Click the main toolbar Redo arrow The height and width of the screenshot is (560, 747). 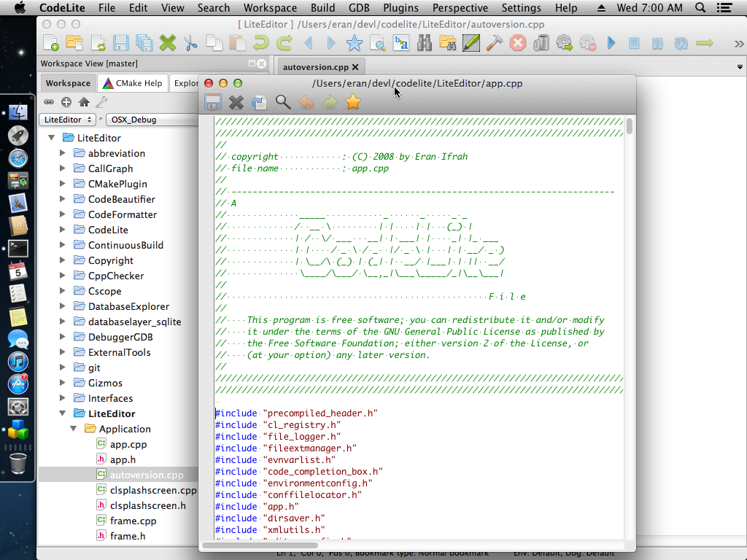tap(285, 43)
